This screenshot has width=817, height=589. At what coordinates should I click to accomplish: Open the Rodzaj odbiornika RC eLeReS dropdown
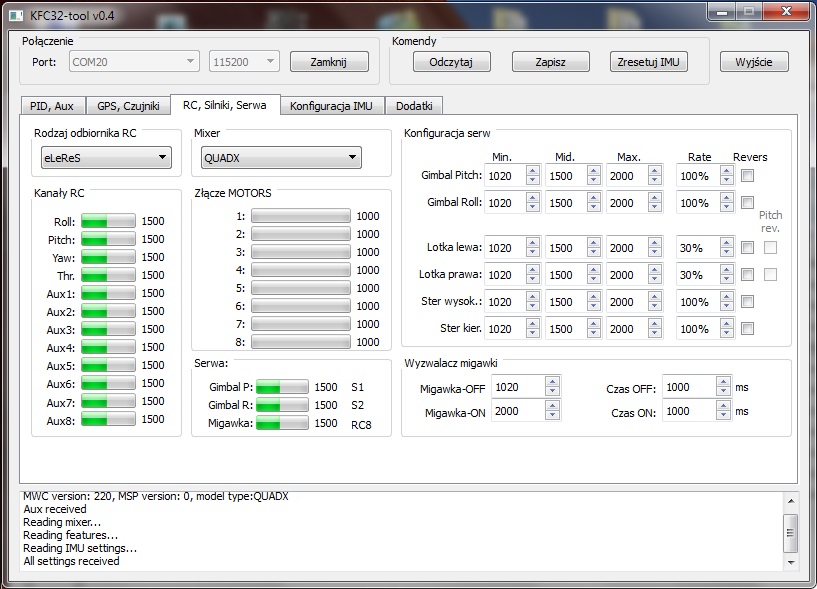tap(105, 158)
